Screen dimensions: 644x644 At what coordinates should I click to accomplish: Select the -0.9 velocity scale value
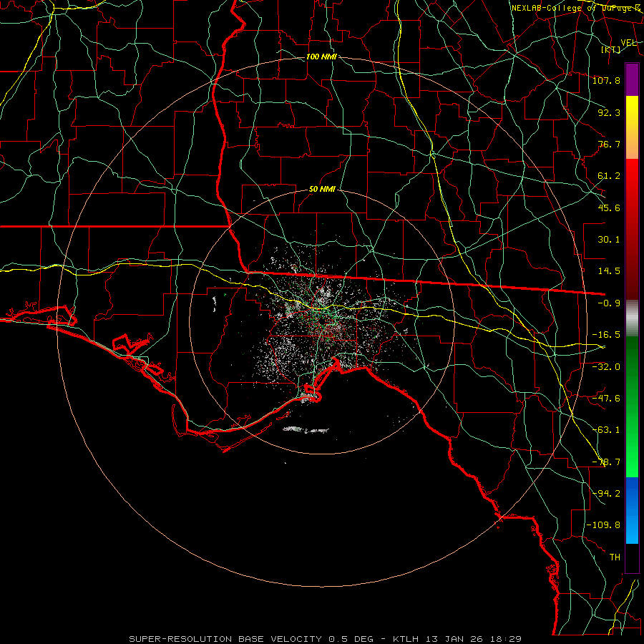tap(609, 303)
